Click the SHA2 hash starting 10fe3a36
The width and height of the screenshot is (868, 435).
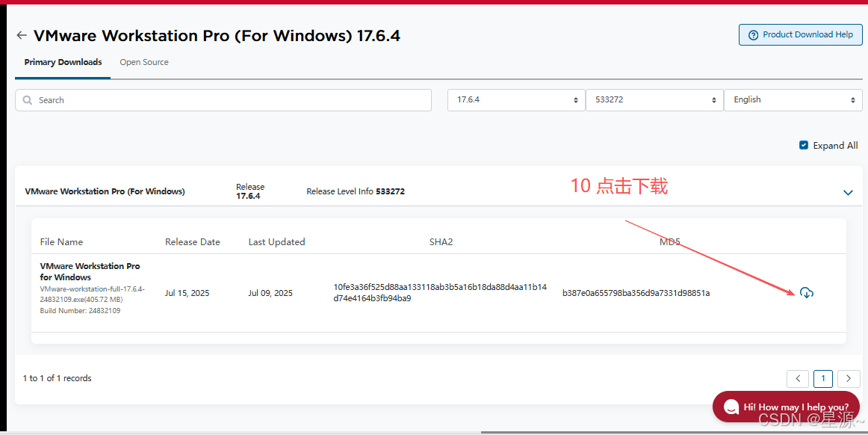click(440, 292)
